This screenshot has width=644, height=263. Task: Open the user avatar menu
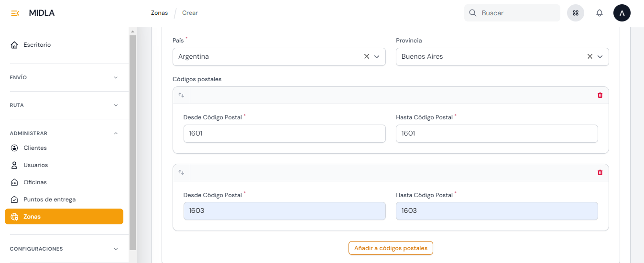[x=622, y=13]
